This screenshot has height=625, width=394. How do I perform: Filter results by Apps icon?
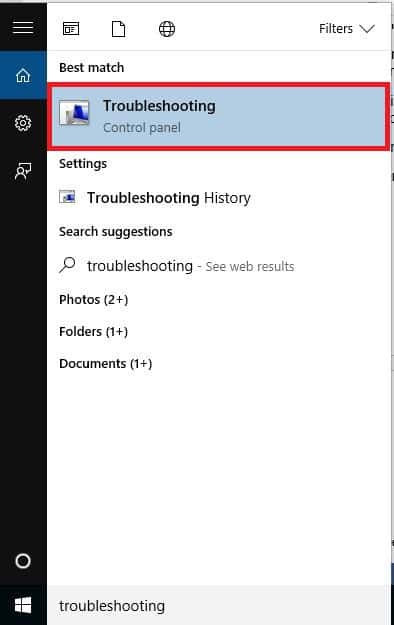[x=71, y=29]
